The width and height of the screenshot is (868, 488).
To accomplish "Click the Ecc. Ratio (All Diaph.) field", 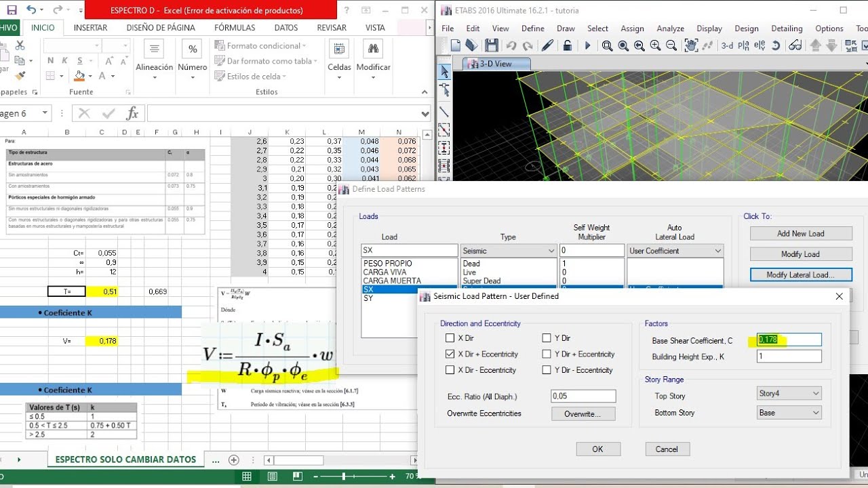I will click(x=584, y=396).
